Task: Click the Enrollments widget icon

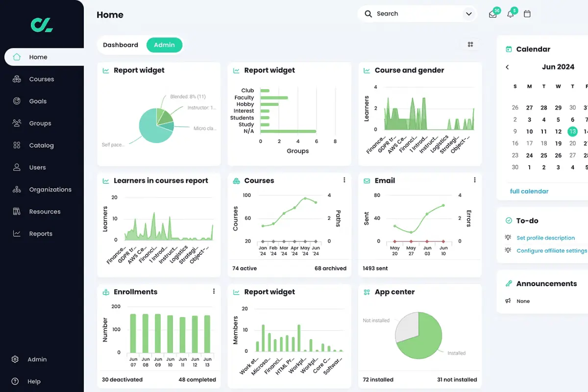Action: [x=105, y=292]
